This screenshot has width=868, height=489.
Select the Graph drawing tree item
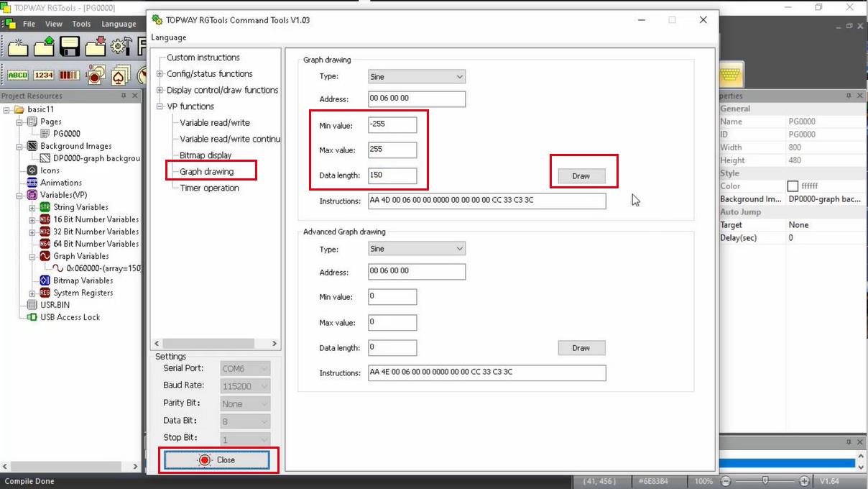tap(207, 172)
